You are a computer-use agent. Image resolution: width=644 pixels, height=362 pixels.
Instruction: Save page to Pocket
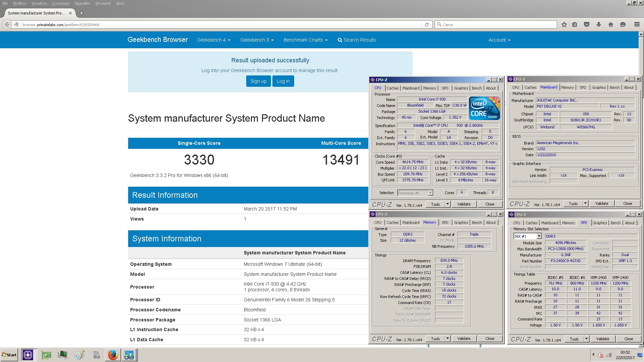pyautogui.click(x=587, y=24)
